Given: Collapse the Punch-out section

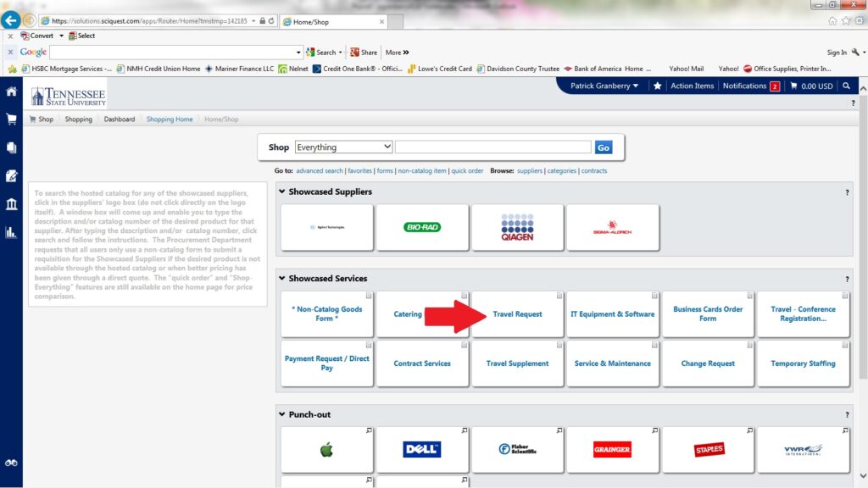Looking at the screenshot, I should click(281, 414).
